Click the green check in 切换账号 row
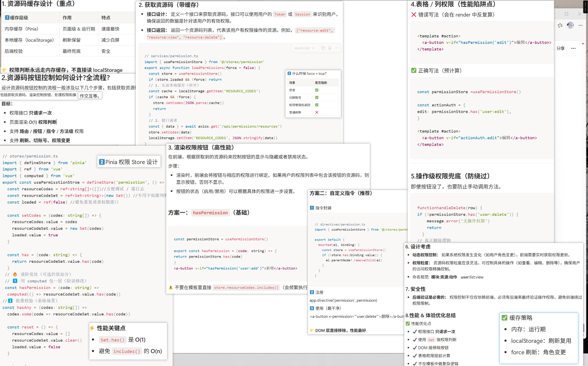Image resolution: width=588 pixels, height=366 pixels. click(317, 98)
